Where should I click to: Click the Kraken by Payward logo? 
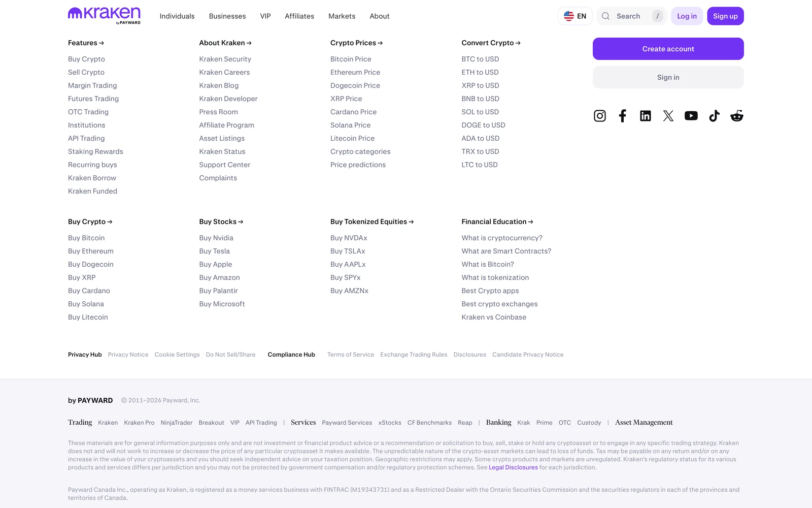(104, 16)
